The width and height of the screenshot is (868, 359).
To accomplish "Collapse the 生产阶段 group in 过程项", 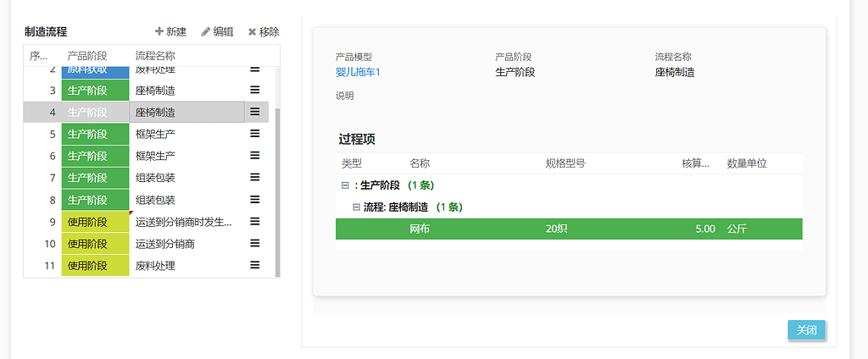I will 345,185.
